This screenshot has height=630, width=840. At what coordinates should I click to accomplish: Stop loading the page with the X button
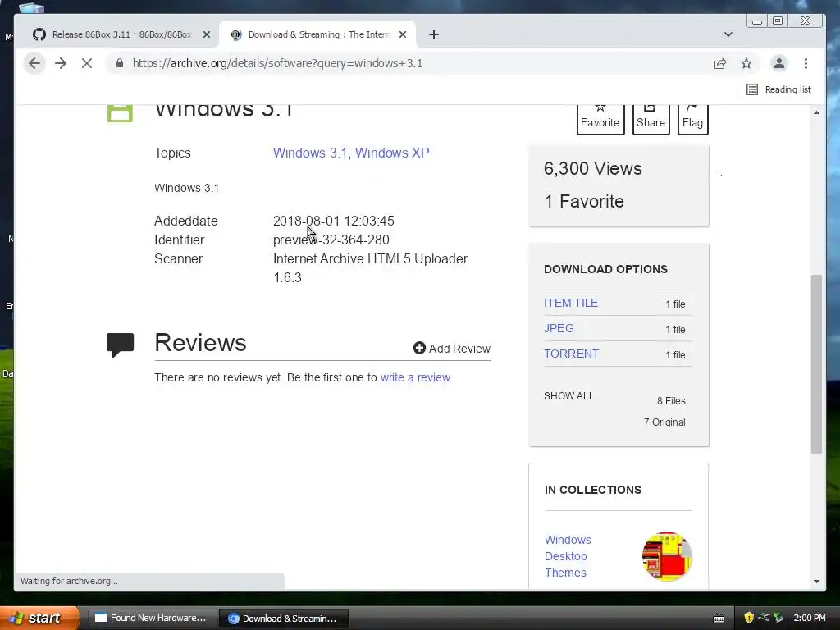87,63
